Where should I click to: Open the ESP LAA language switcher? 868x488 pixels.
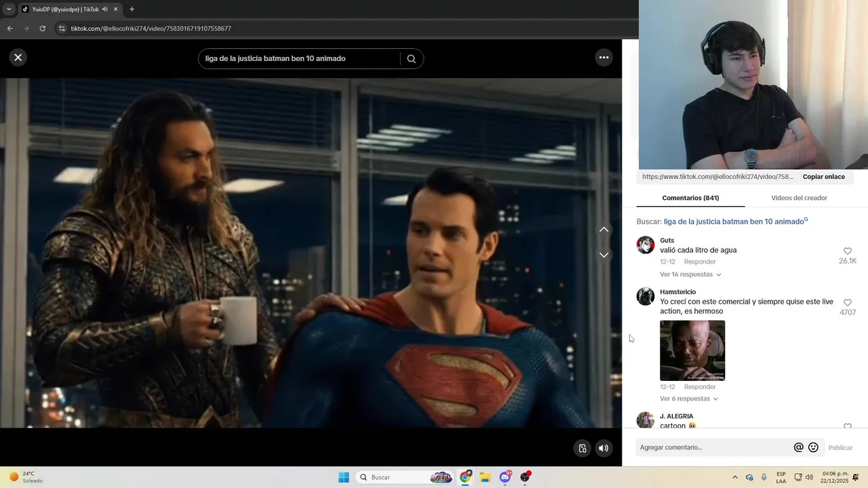(781, 477)
